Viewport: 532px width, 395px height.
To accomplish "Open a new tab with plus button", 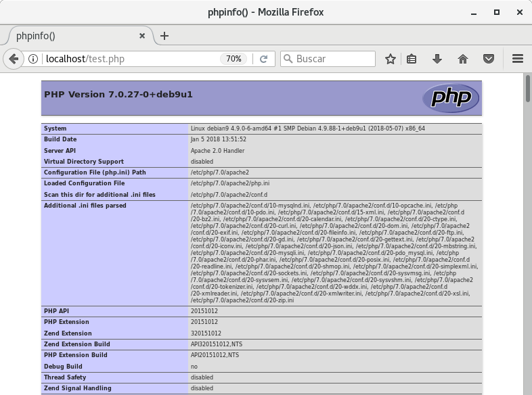I will coord(164,36).
